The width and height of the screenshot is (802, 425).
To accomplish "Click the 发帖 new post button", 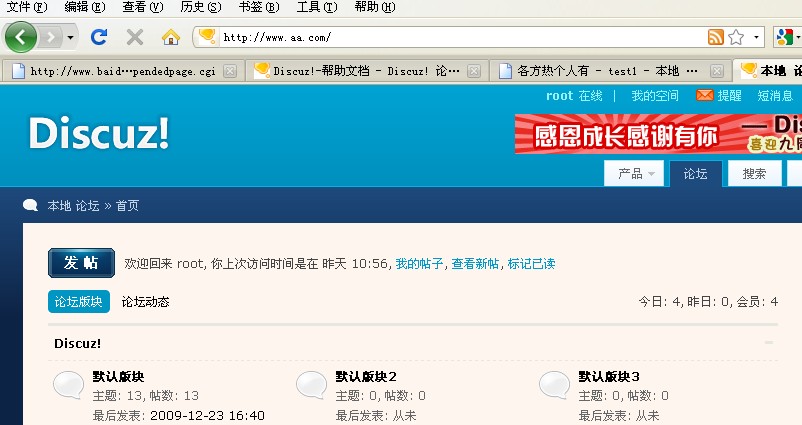I will (x=81, y=263).
